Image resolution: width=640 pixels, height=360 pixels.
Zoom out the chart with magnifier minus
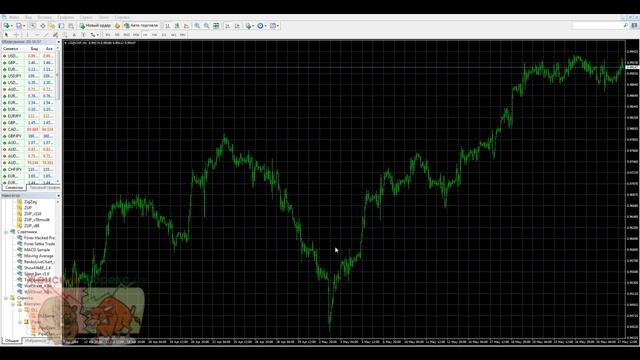(207, 26)
